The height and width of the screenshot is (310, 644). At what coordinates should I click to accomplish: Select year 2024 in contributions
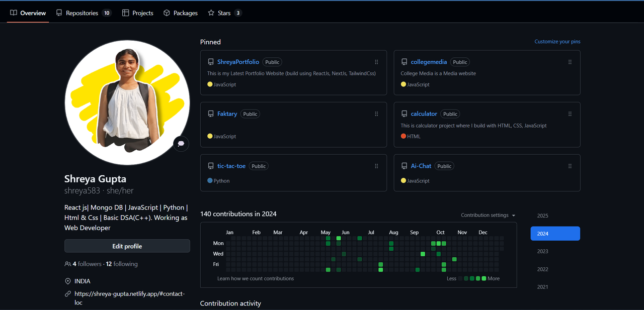pos(555,234)
